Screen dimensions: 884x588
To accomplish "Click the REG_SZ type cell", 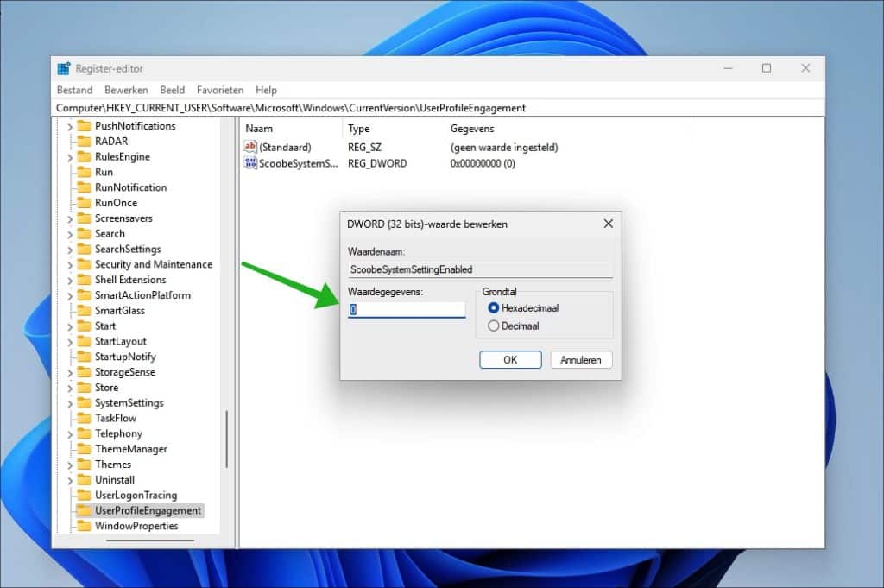I will (x=364, y=148).
